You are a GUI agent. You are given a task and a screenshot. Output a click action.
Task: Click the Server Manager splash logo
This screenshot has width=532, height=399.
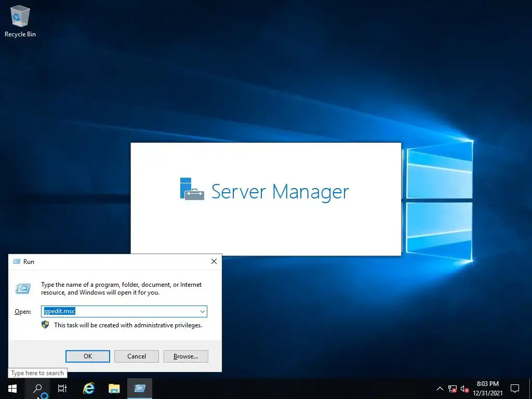coord(192,189)
